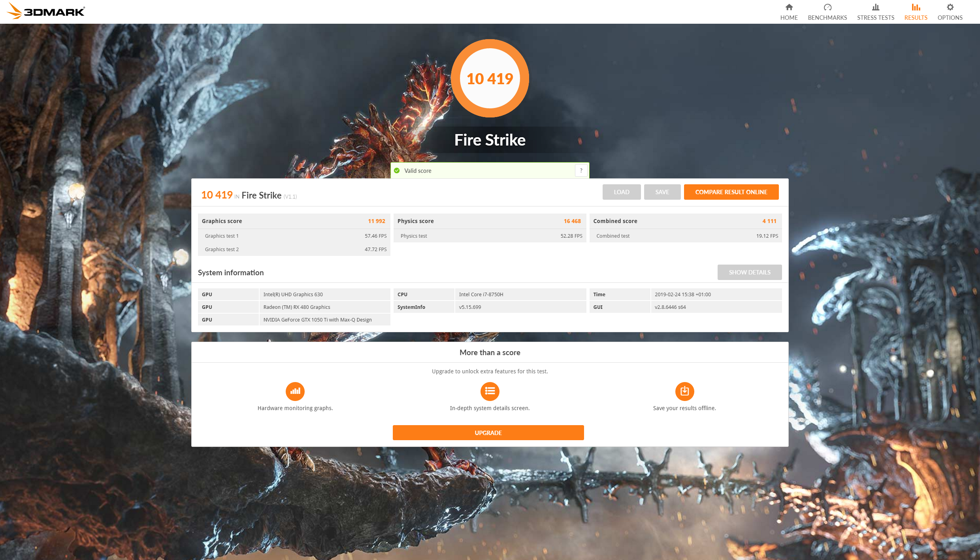This screenshot has width=980, height=560.
Task: Switch to the STRESS TESTS tab
Action: click(x=875, y=17)
